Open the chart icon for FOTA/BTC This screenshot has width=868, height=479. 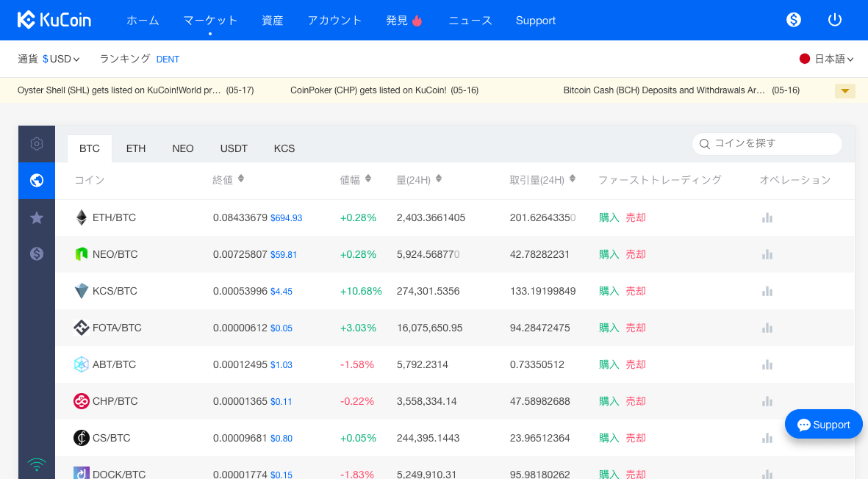[767, 328]
